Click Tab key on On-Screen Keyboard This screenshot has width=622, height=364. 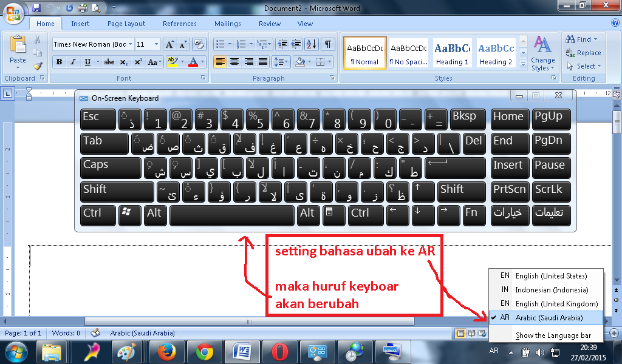coord(104,143)
